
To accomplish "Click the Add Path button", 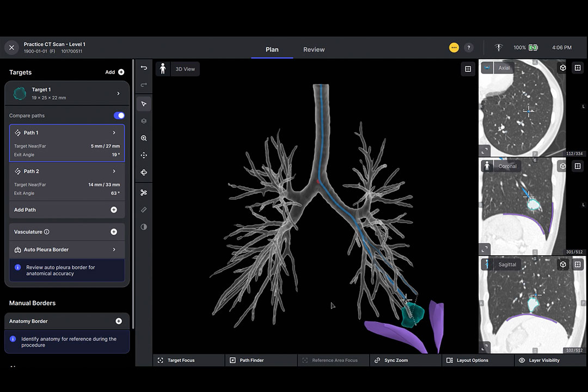I will coord(114,210).
